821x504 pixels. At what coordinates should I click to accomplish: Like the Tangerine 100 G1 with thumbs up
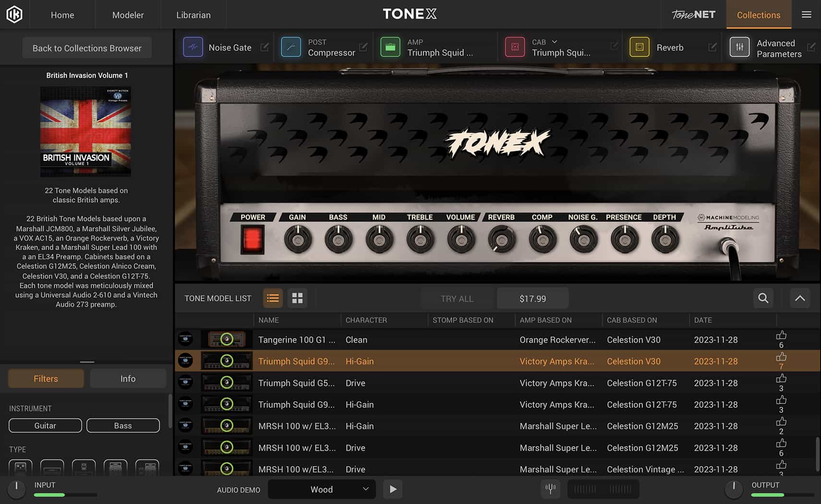(781, 336)
